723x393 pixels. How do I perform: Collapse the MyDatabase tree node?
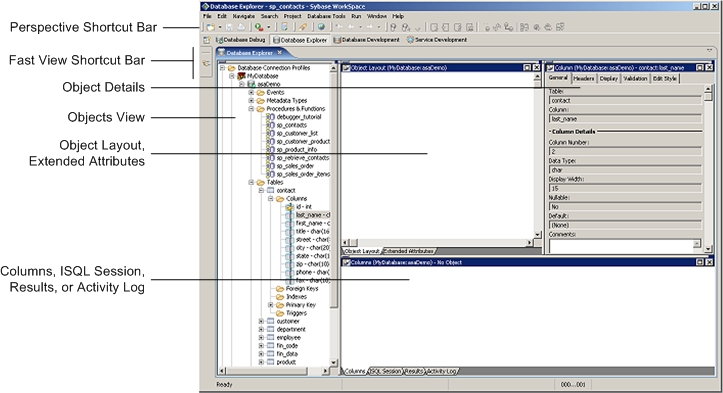coord(232,76)
